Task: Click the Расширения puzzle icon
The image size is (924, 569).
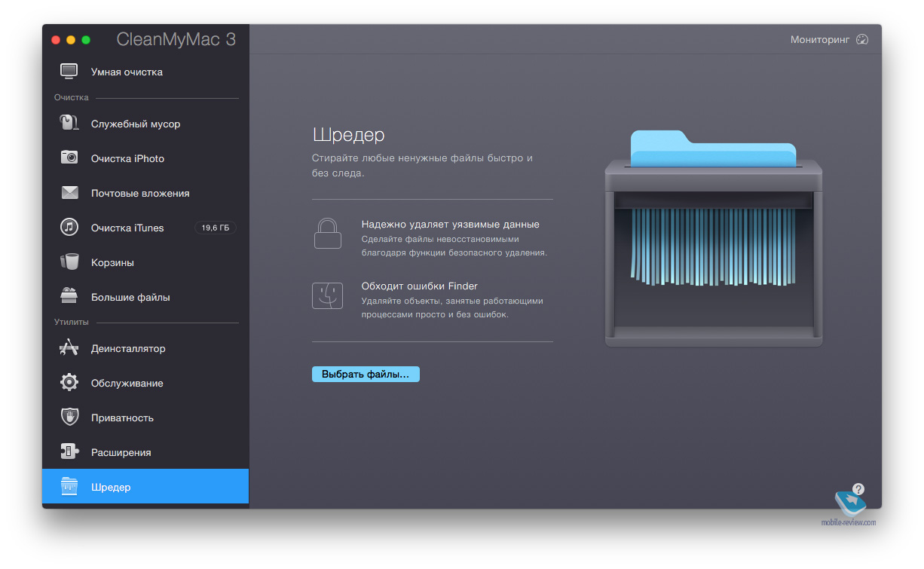Action: click(x=69, y=452)
